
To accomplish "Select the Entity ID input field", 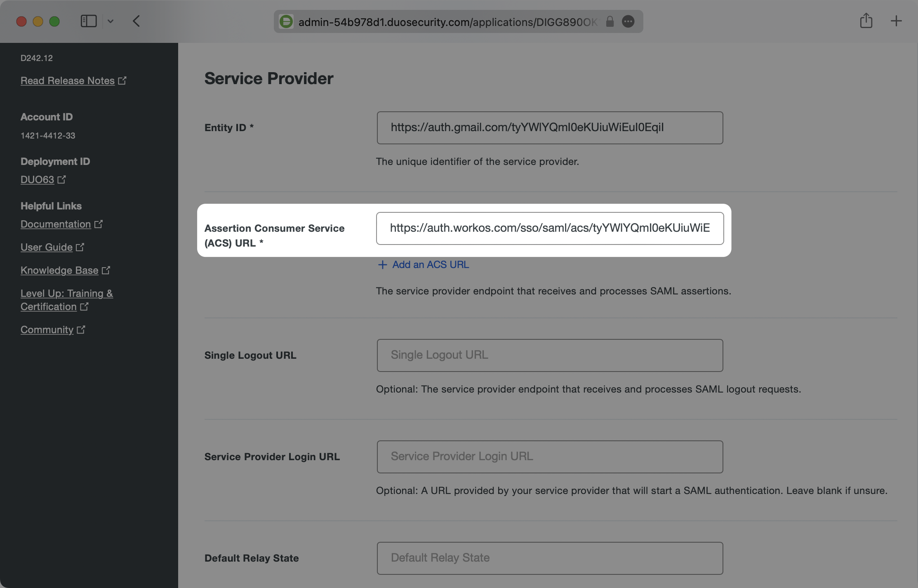I will pos(549,127).
